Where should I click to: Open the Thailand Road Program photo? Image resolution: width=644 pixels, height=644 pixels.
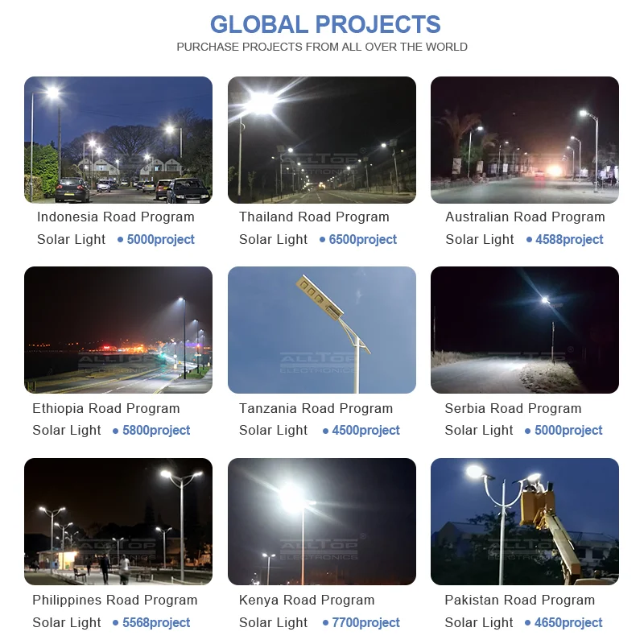(321, 139)
